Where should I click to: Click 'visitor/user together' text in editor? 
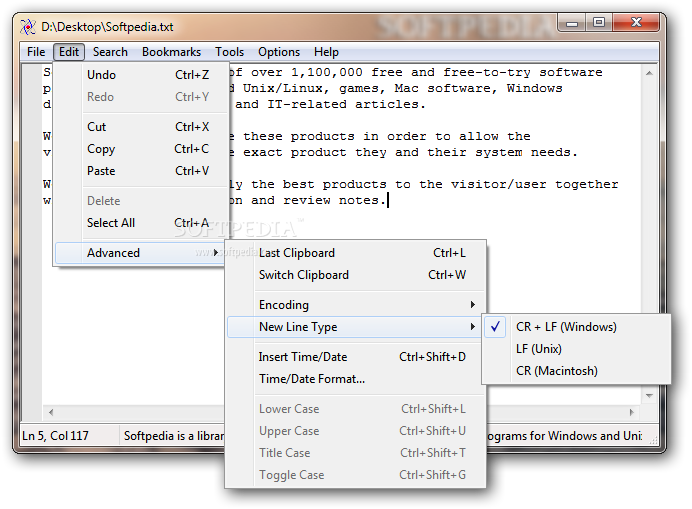(x=534, y=185)
